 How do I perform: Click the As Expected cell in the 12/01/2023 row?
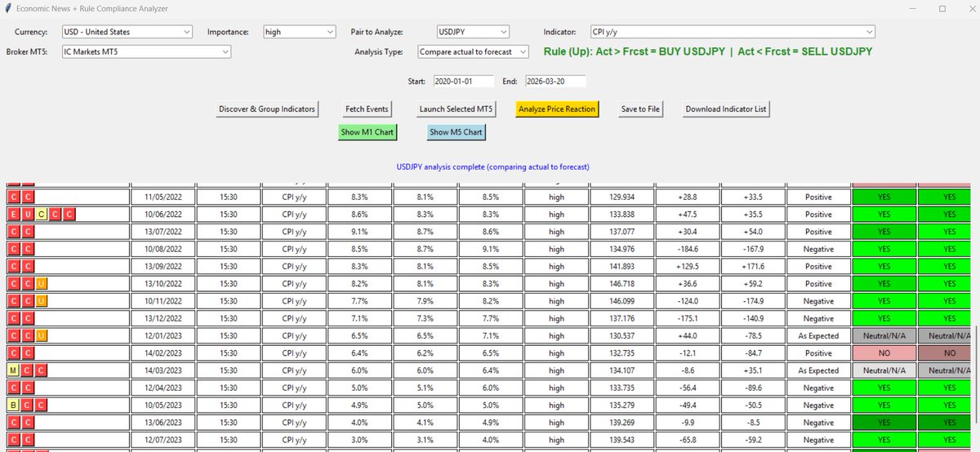(x=818, y=335)
